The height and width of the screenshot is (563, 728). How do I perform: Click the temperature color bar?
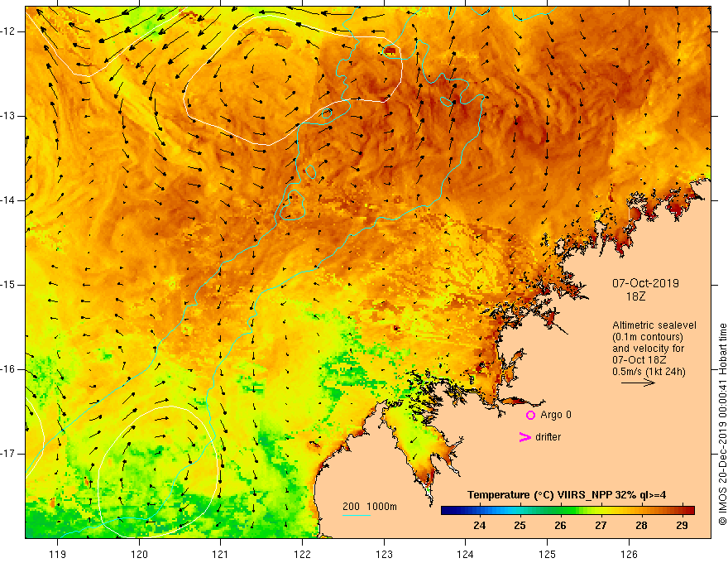(568, 510)
